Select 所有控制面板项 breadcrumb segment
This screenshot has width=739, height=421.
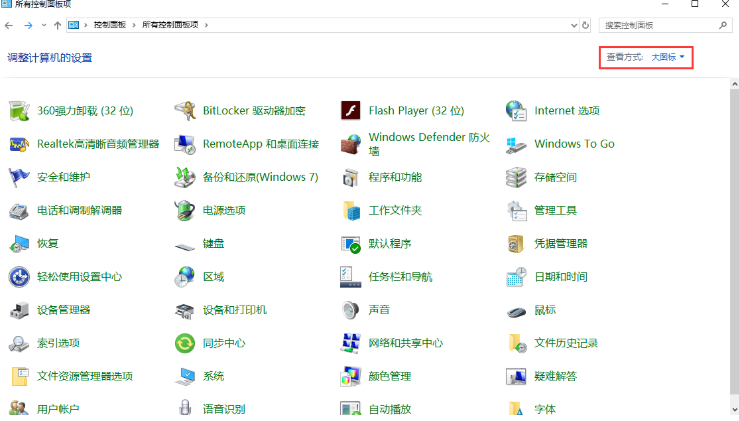click(174, 24)
